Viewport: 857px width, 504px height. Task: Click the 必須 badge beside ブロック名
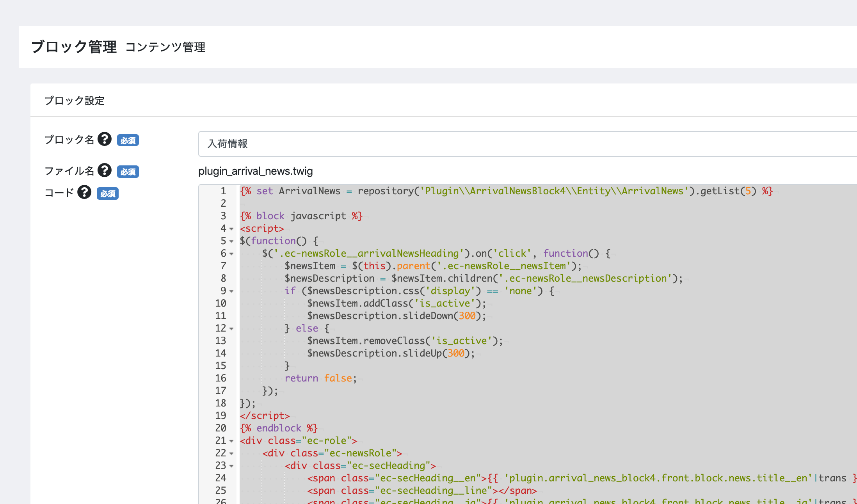[x=128, y=140]
